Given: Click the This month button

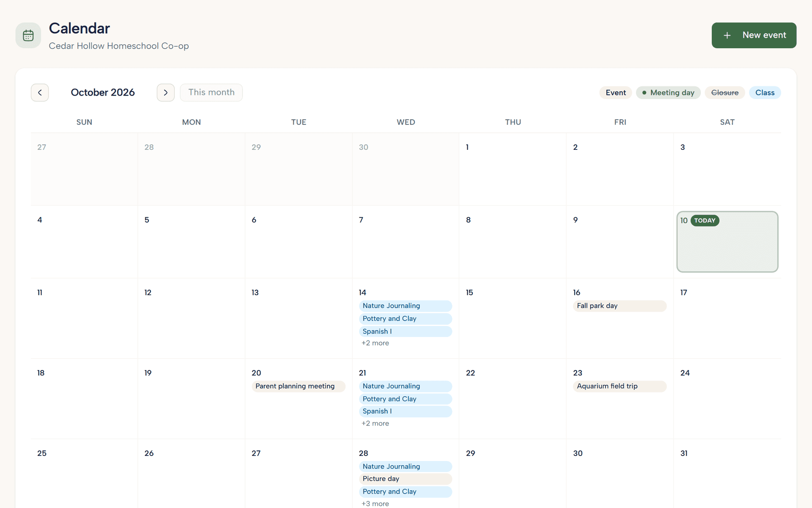Looking at the screenshot, I should pyautogui.click(x=211, y=92).
